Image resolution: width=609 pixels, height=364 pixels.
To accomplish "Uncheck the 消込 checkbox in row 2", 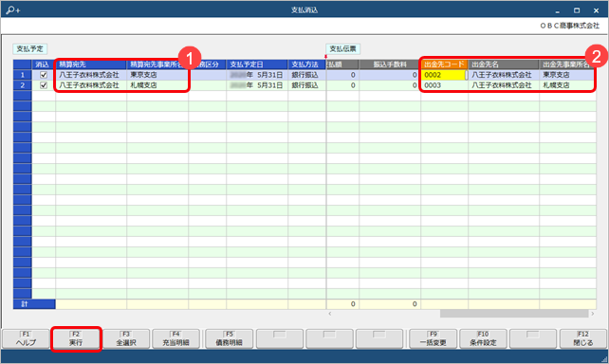I will [x=44, y=85].
